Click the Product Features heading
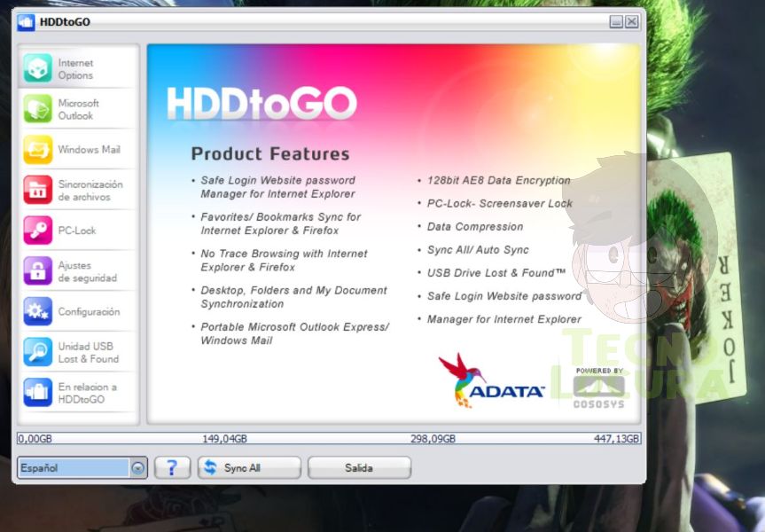 tap(270, 153)
